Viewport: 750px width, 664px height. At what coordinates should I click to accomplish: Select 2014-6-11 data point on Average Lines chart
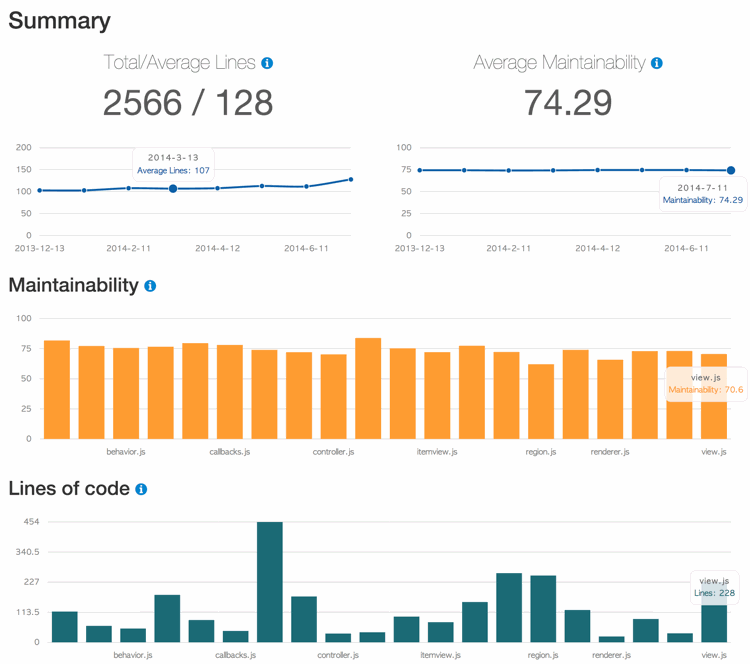(x=307, y=187)
